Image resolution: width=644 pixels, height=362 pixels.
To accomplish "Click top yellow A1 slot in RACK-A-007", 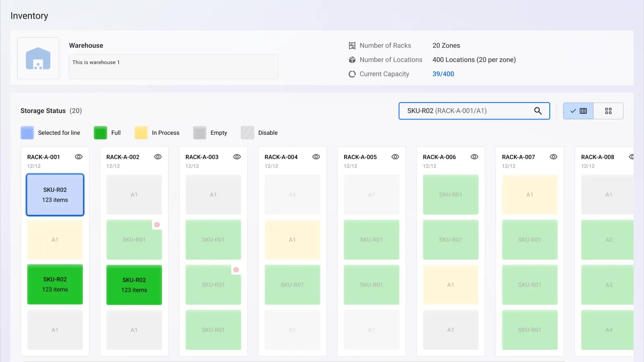I will coord(530,195).
